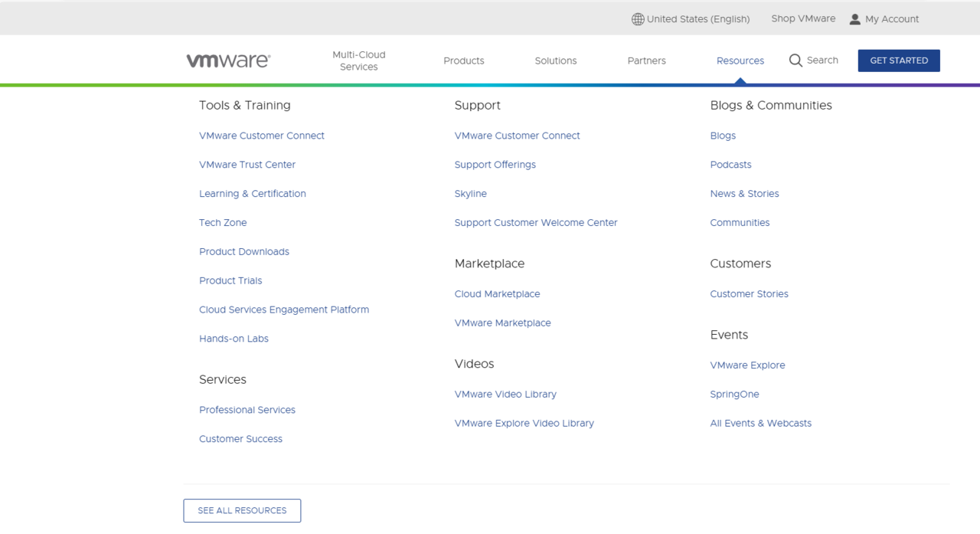Click the My Account person icon
Image resolution: width=980 pixels, height=534 pixels.
pos(855,19)
